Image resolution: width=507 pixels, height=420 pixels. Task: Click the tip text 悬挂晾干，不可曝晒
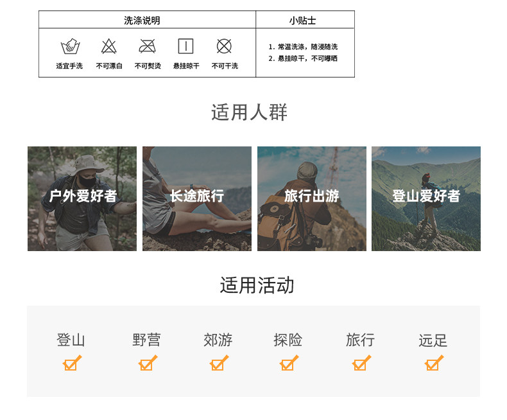(307, 58)
